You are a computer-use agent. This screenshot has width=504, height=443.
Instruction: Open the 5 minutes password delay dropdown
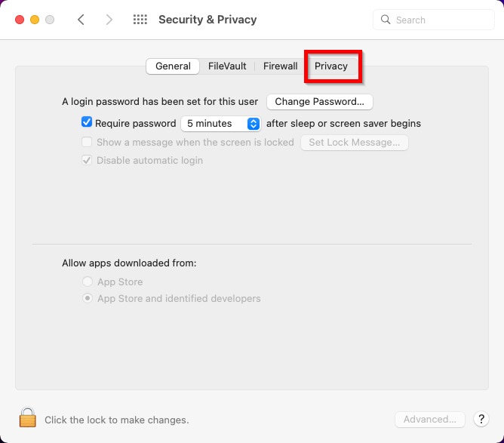220,123
